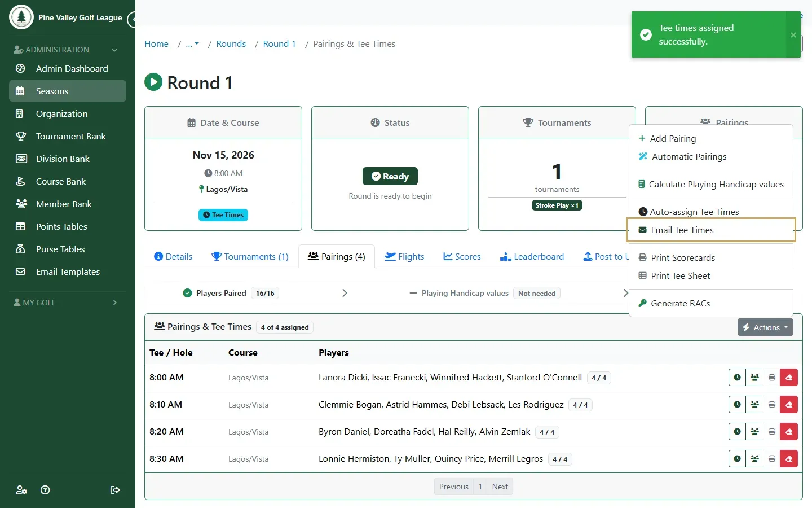Close the tee times success notification
Viewport: 812px width, 508px height.
(x=793, y=35)
